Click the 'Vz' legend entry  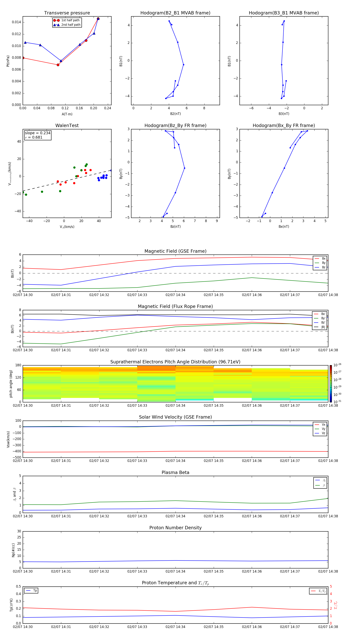(x=320, y=433)
